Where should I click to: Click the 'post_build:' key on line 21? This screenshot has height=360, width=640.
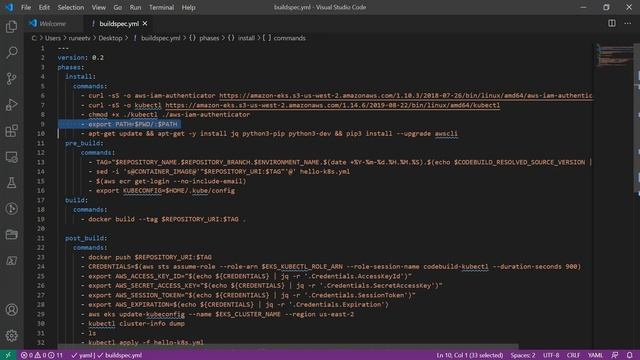click(86, 238)
